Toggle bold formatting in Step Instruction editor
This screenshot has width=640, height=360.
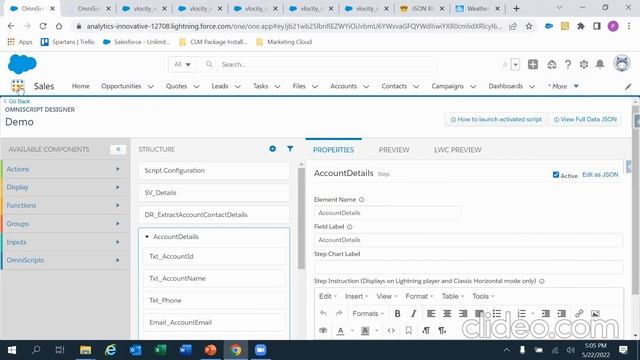pos(397,313)
